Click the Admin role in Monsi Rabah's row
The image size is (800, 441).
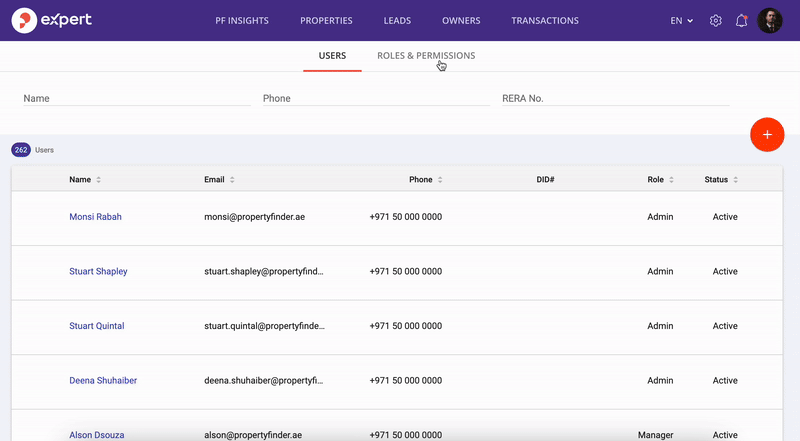click(x=660, y=217)
